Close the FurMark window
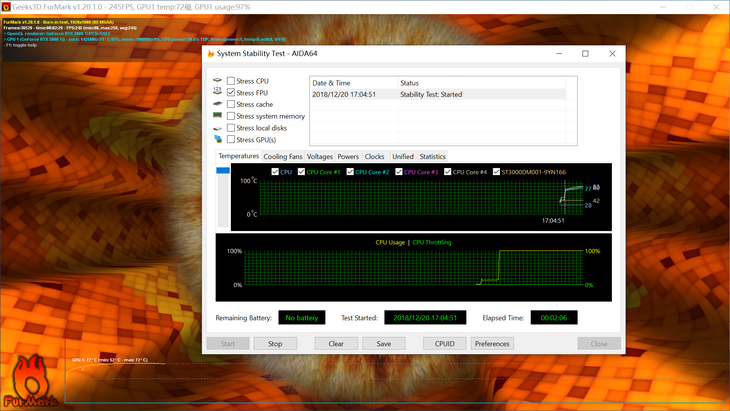 coord(716,7)
